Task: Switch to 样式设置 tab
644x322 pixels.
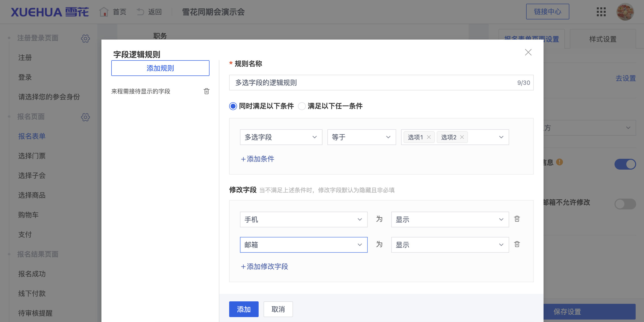Action: [x=603, y=39]
